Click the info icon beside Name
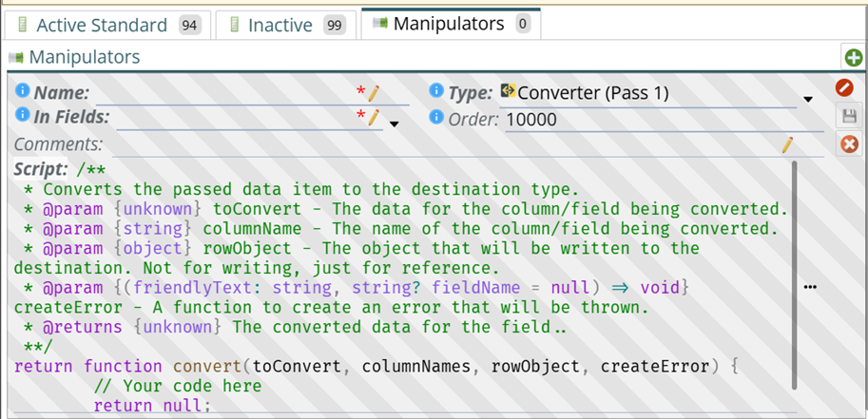This screenshot has width=868, height=419. (22, 90)
